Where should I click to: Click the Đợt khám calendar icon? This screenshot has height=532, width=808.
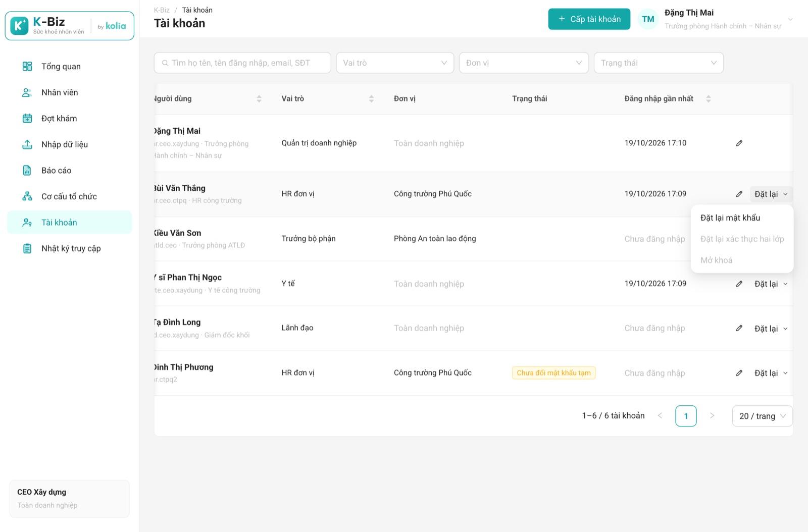click(27, 119)
